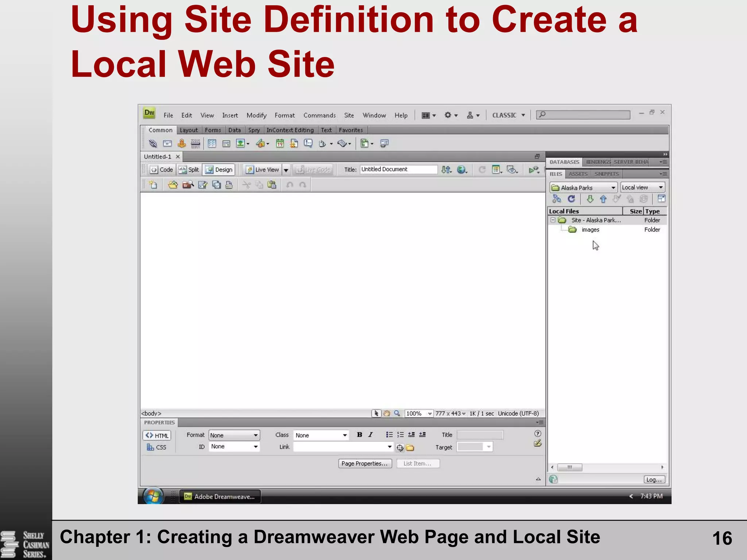
Task: Click the Print Code icon
Action: pyautogui.click(x=229, y=185)
